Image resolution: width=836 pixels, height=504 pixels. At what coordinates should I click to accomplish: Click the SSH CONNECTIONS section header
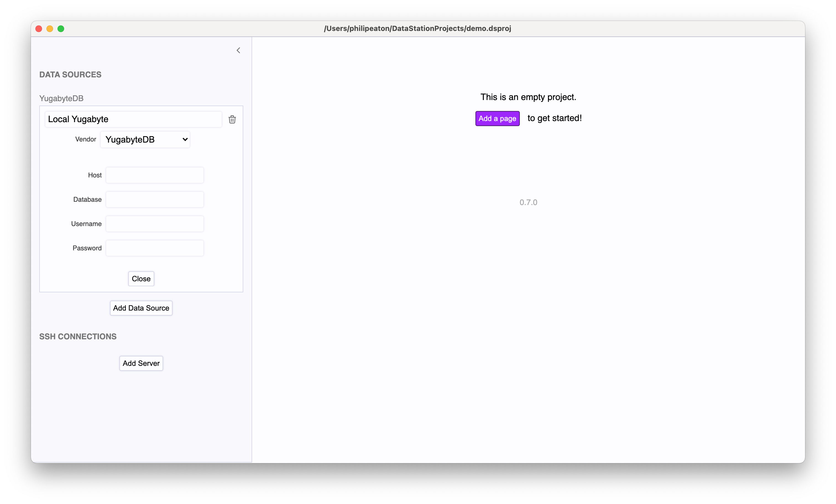click(78, 337)
